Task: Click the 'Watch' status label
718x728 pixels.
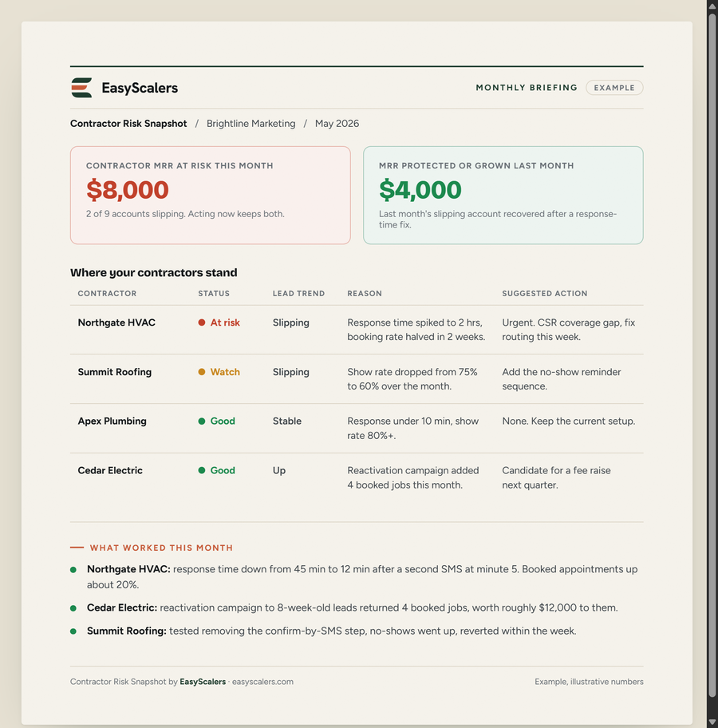Action: click(225, 372)
